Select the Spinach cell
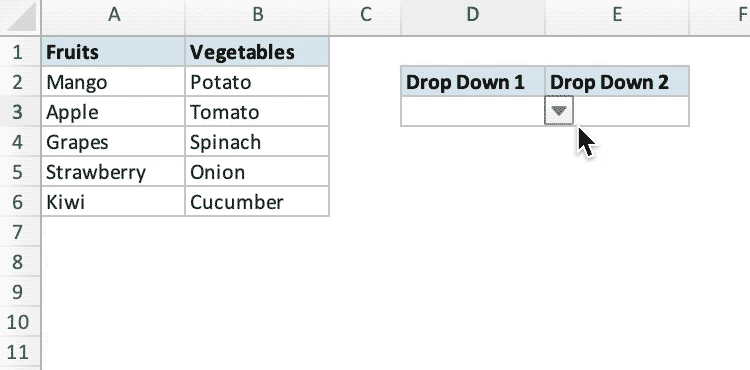The width and height of the screenshot is (750, 370). coord(257,142)
